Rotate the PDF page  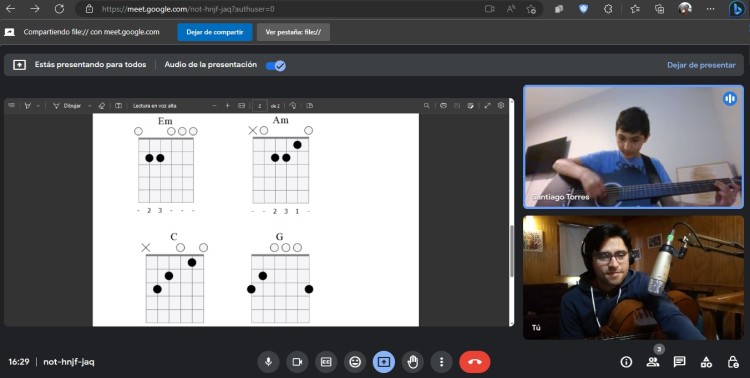tap(293, 106)
